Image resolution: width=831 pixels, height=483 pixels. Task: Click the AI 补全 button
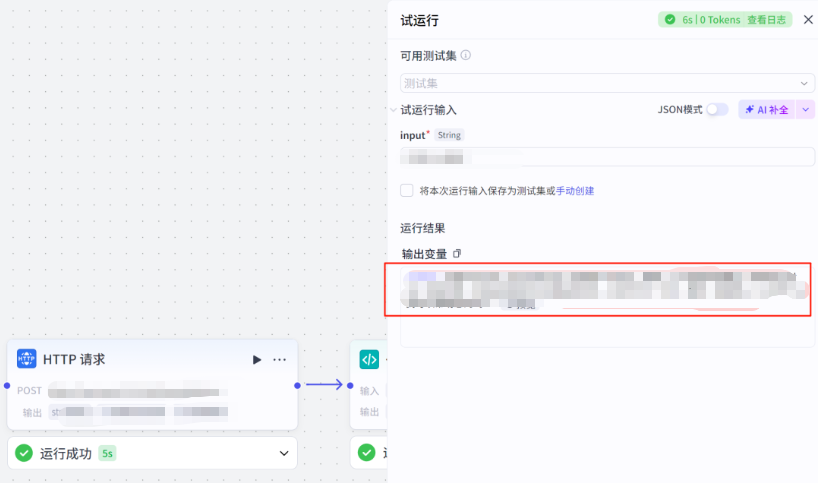766,110
